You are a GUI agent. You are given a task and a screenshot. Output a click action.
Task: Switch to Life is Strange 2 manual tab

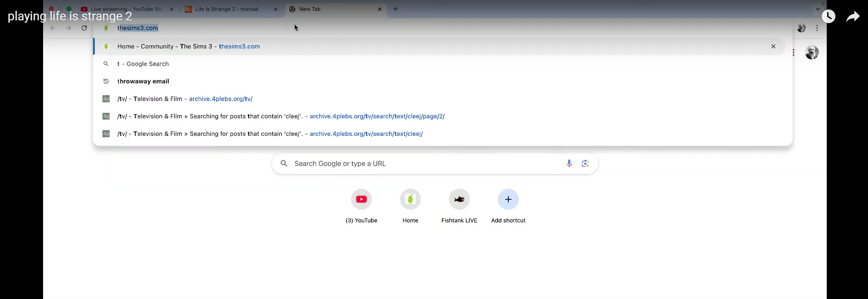227,9
